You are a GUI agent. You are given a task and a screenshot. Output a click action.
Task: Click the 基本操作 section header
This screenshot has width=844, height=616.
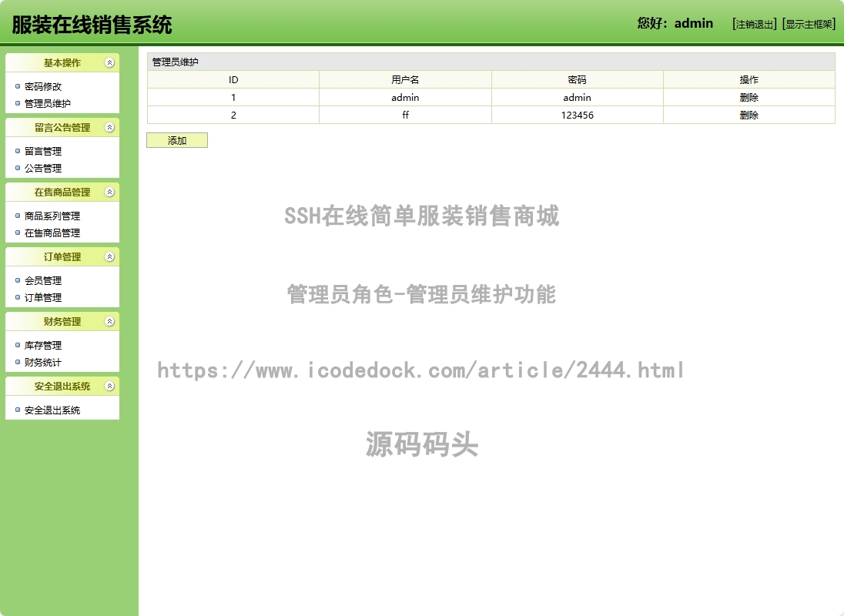[62, 63]
